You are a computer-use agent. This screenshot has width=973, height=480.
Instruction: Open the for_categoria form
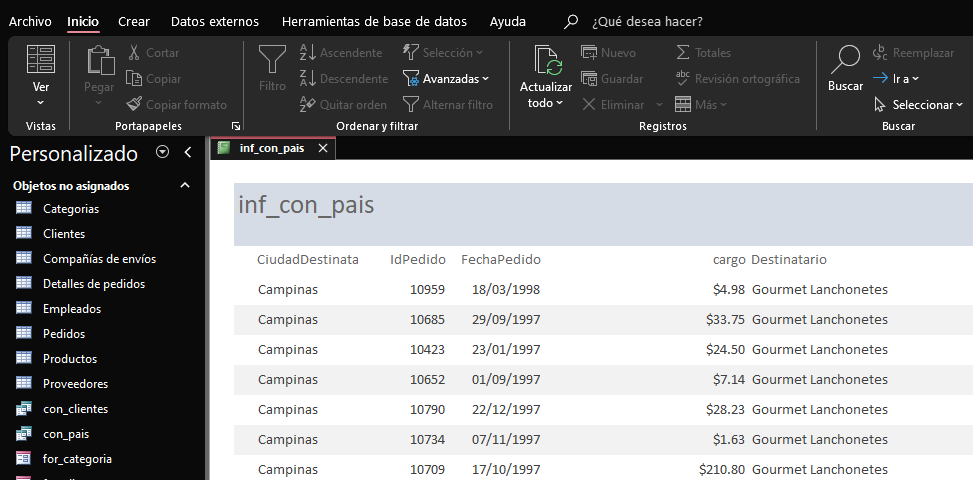point(77,459)
